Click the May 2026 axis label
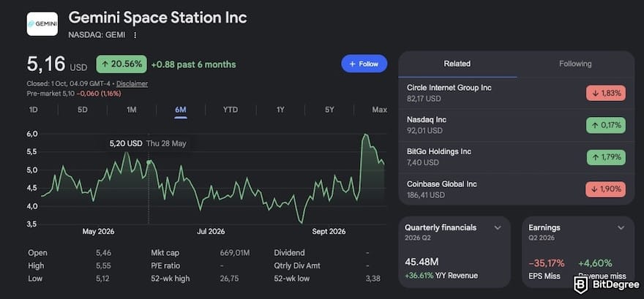This screenshot has height=299, width=644. (98, 232)
